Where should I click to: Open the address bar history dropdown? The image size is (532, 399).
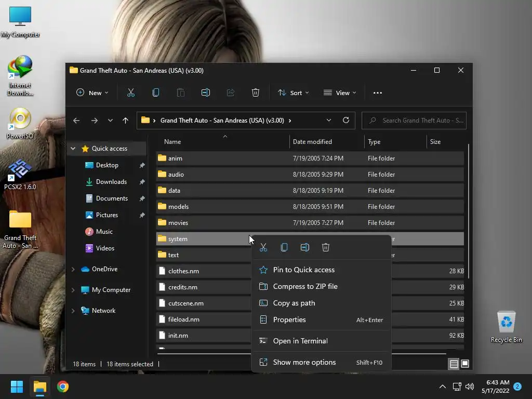[329, 120]
